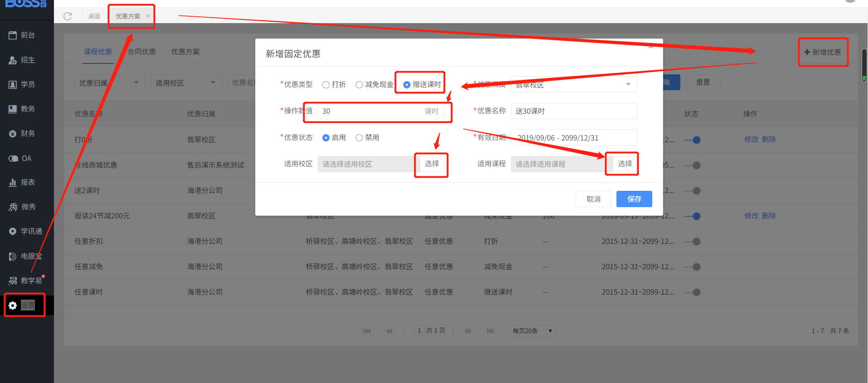Click 删除 link in 打0折 row
868x383 pixels.
[x=769, y=139]
